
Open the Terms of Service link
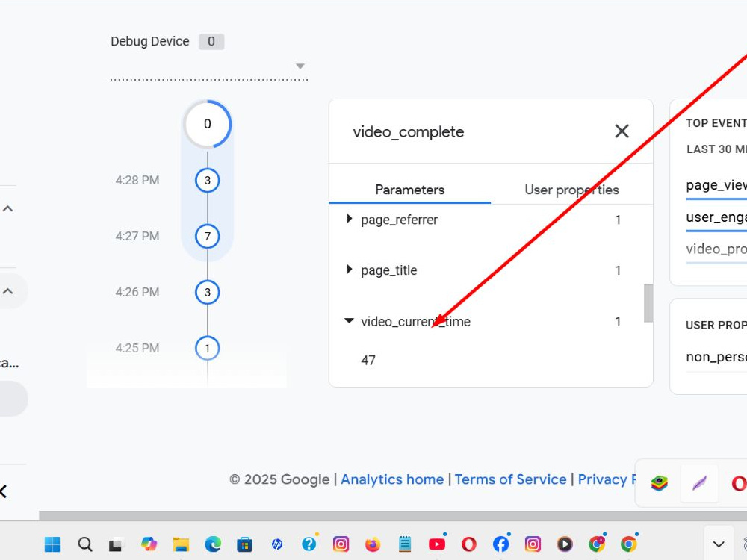click(x=510, y=479)
